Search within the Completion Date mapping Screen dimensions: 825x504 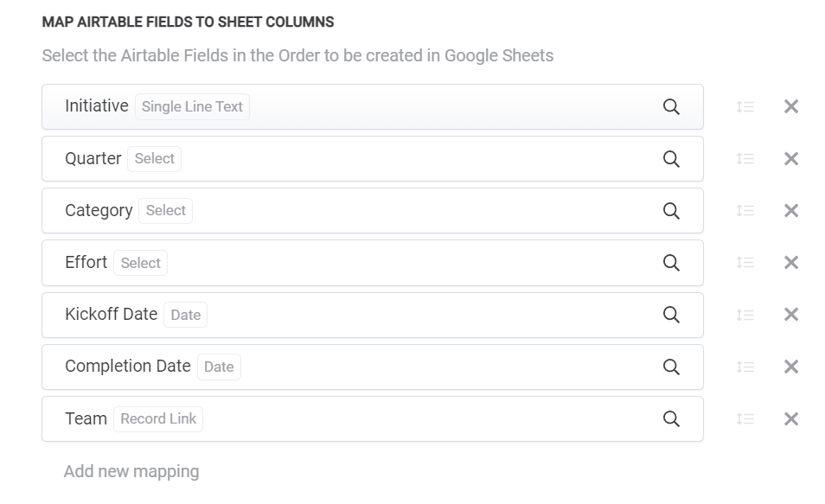point(672,366)
